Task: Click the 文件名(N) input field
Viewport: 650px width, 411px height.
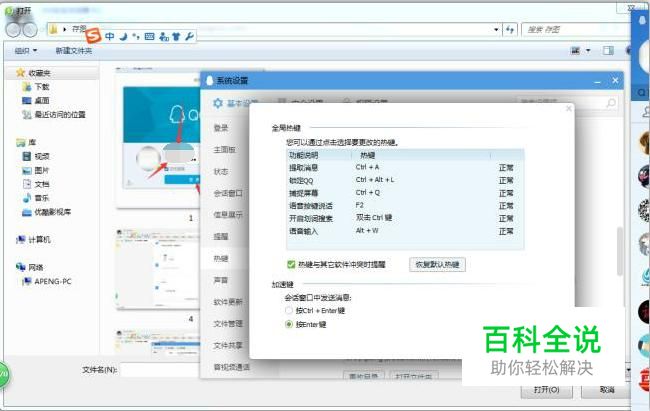Action: click(x=160, y=370)
